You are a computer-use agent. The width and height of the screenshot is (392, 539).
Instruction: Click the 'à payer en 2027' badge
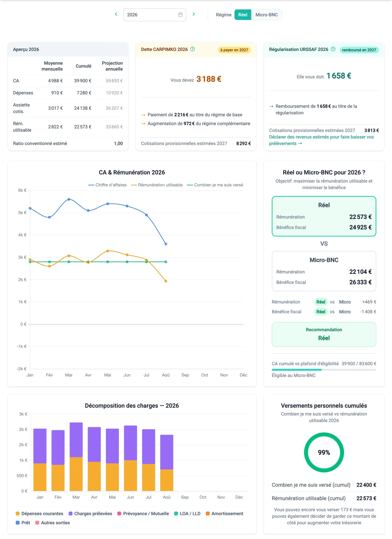[234, 50]
